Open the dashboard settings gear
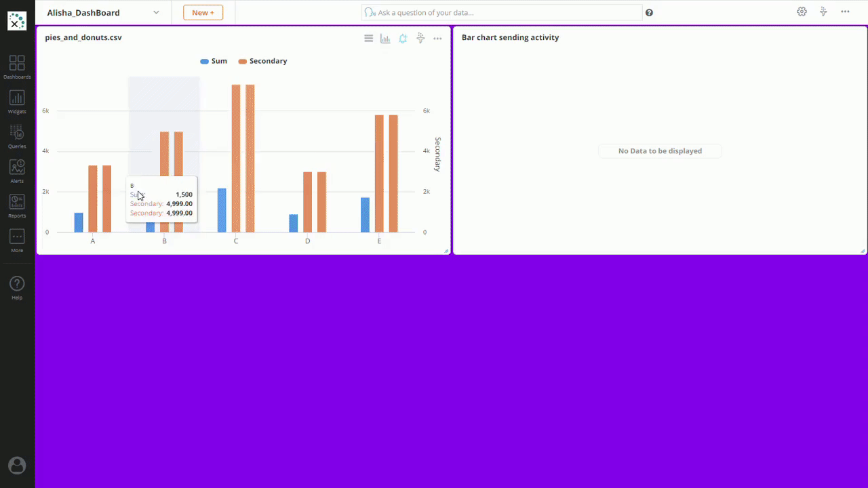868x488 pixels. coord(802,12)
